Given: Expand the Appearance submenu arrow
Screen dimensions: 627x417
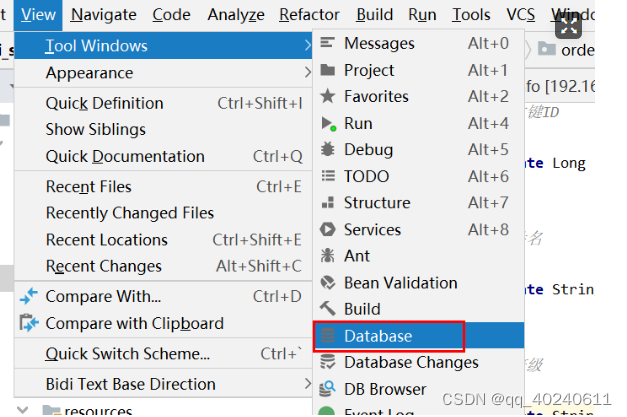Looking at the screenshot, I should tap(307, 72).
